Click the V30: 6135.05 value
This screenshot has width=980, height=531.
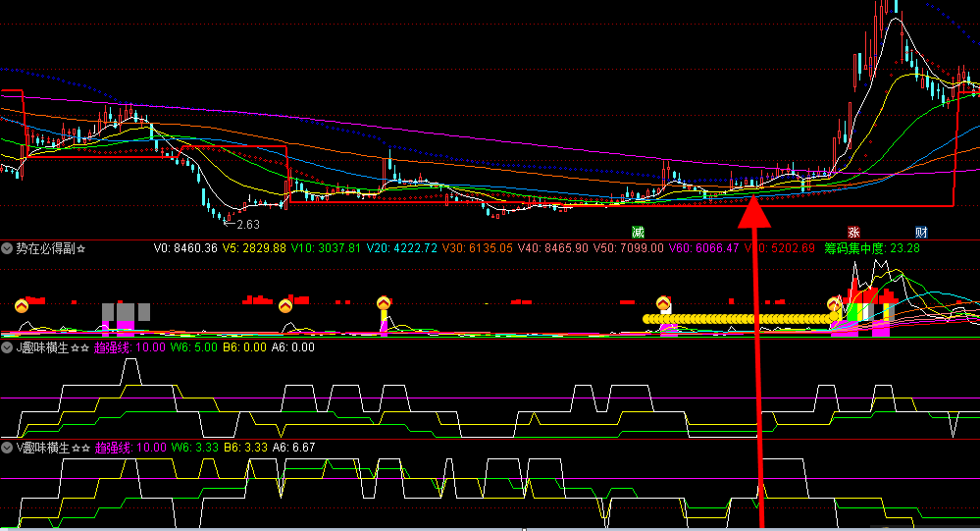[x=478, y=248]
